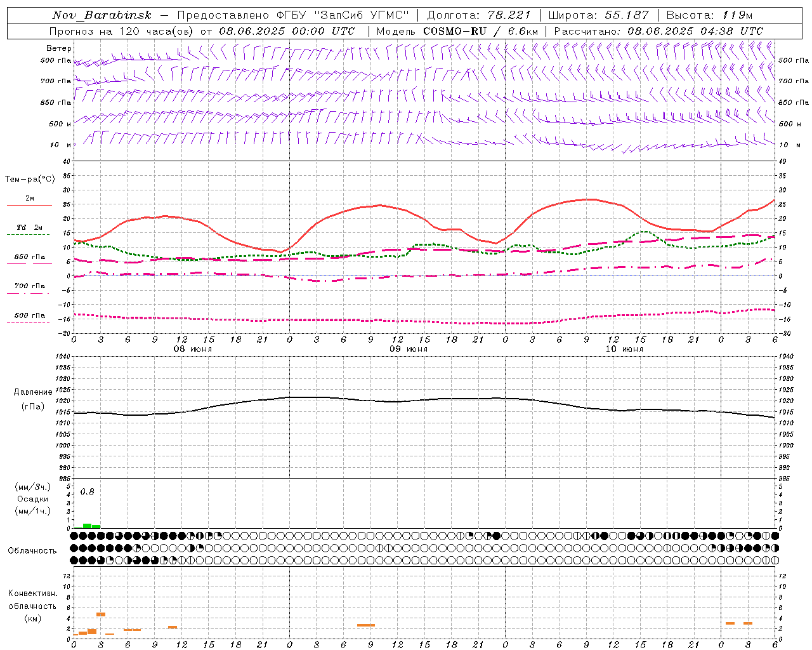Image resolution: width=812 pixels, height=650 pixels.
Task: Select the dash-dot 700 гПа temperature legend line
Action: (29, 293)
